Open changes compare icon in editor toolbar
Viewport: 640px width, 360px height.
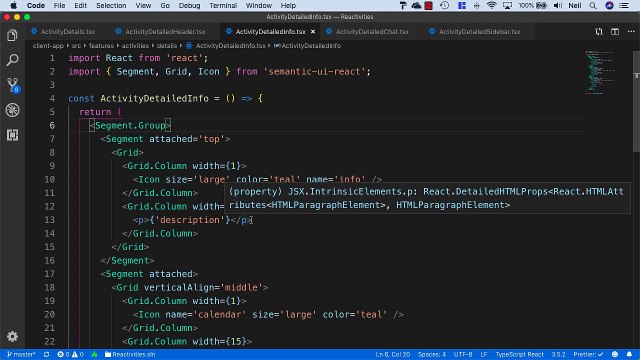coord(599,31)
